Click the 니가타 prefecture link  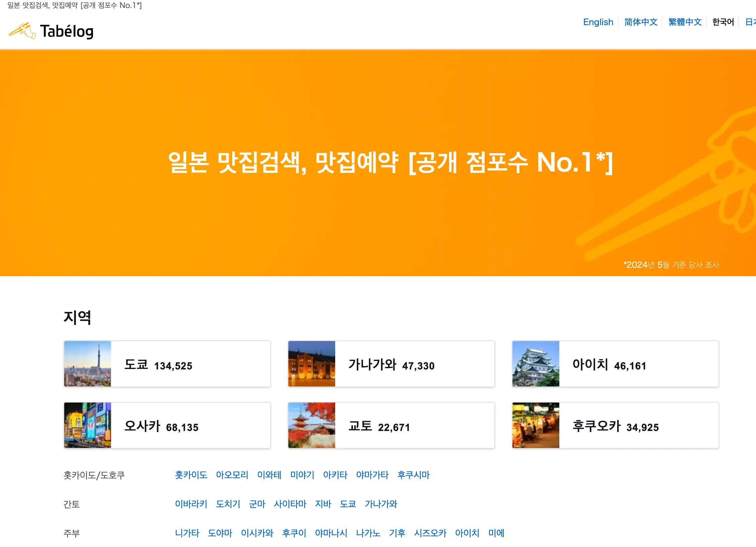pyautogui.click(x=187, y=533)
